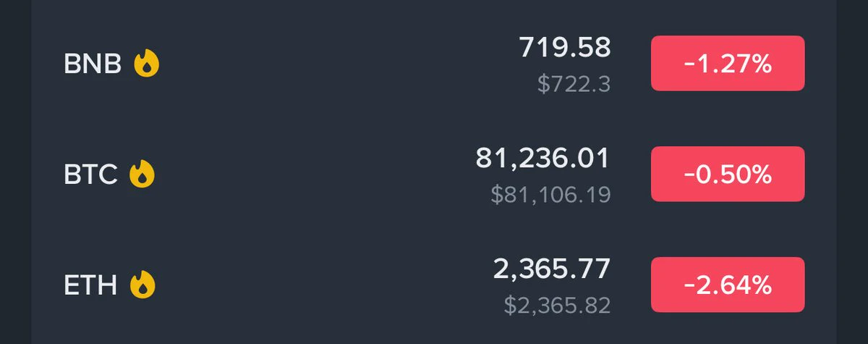Viewport: 868px width, 344px height.
Task: Tap the BNB dollar value $722.3
Action: pos(574,84)
